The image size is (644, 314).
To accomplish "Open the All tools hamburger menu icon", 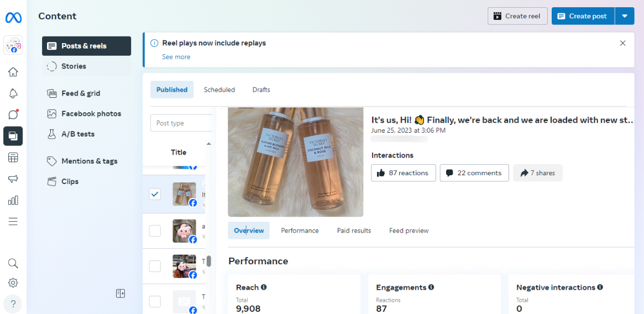I will click(13, 222).
